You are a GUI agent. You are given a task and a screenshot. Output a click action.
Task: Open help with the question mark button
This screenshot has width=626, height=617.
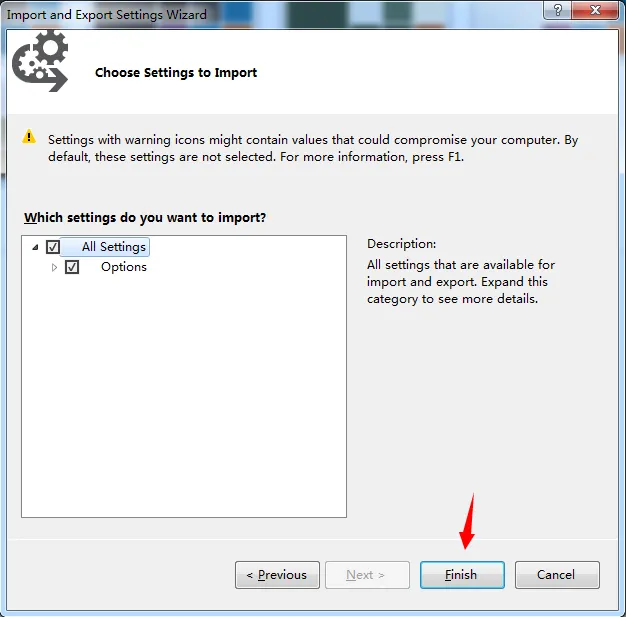coord(557,10)
